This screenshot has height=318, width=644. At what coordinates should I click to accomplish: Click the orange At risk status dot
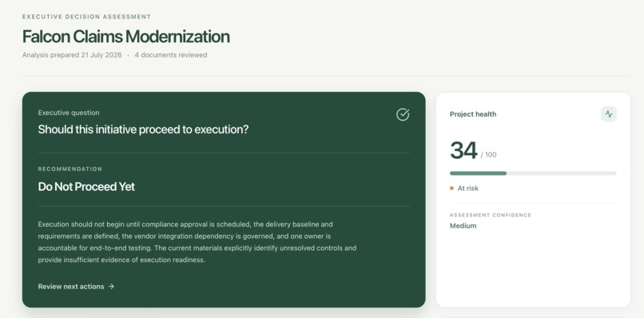451,189
